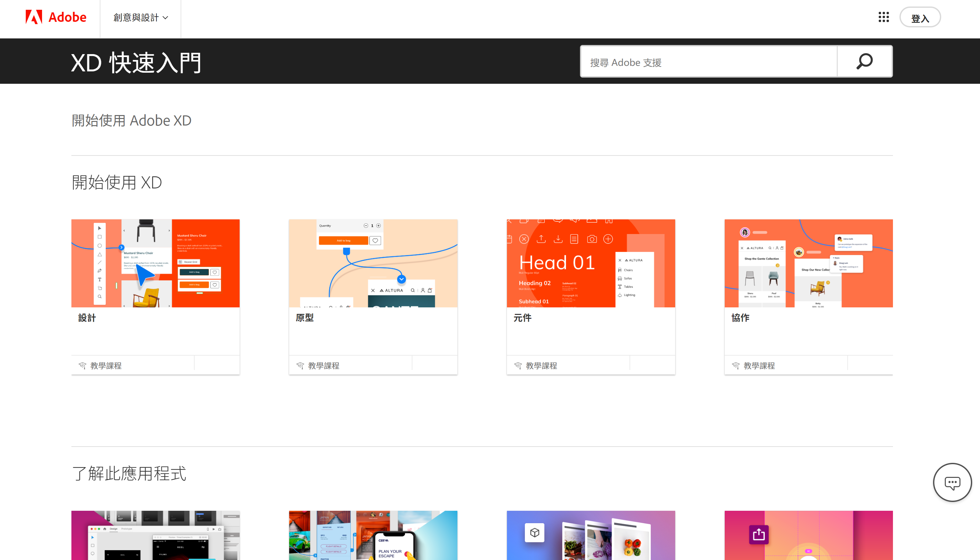The height and width of the screenshot is (560, 980).
Task: Click the graduation cap icon under 協作
Action: 735,365
